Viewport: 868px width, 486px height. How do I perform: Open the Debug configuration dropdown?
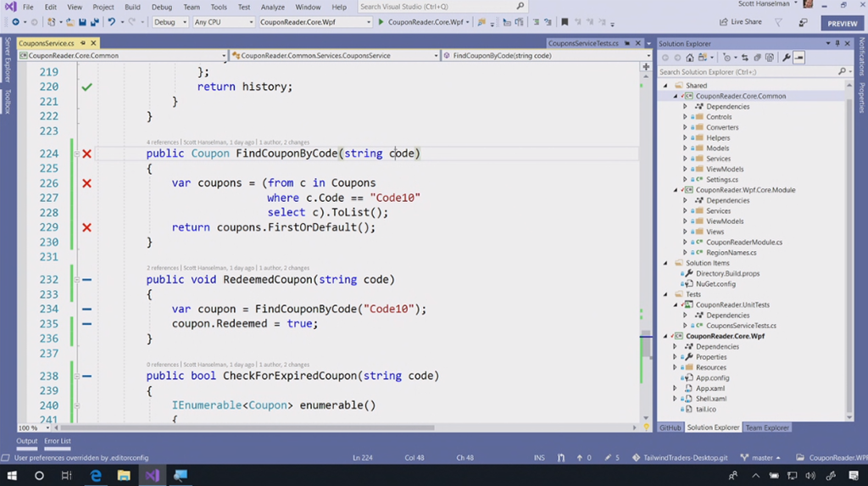pos(170,22)
